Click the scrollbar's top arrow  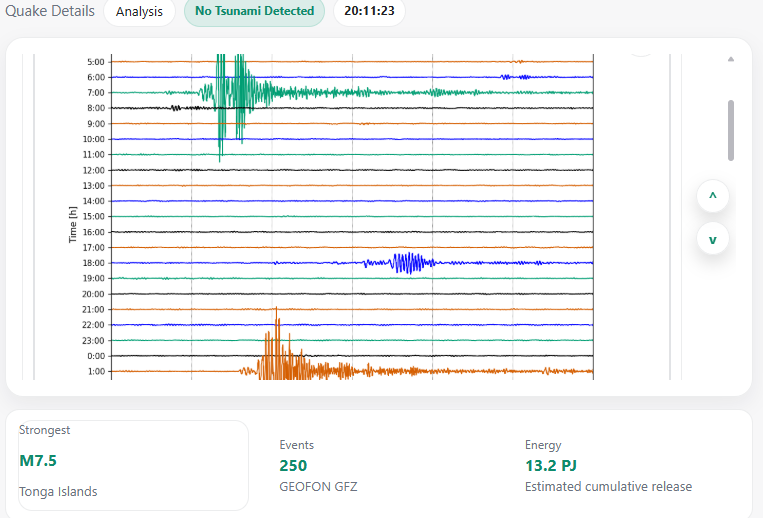730,60
